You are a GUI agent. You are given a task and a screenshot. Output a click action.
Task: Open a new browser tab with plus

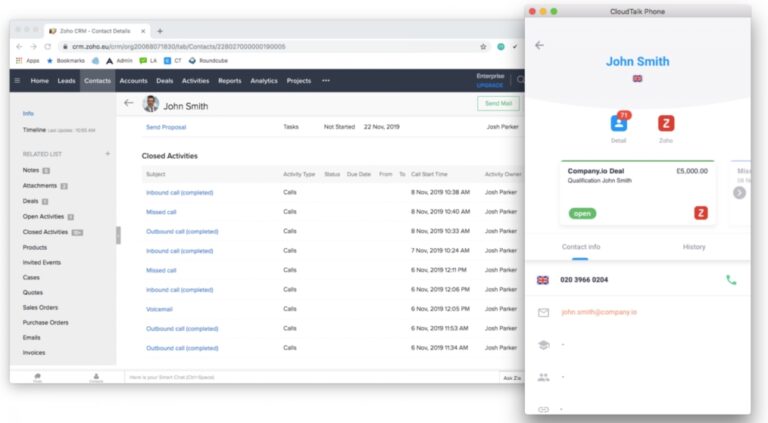(x=160, y=31)
